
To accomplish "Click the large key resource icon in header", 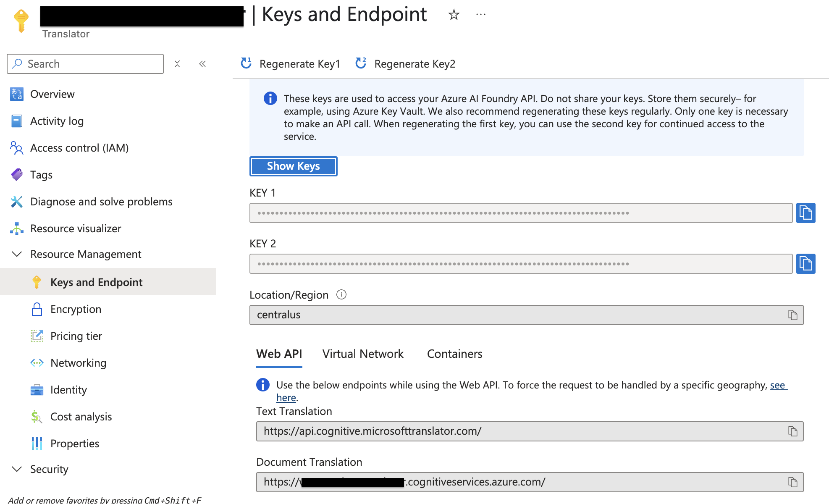I will pos(21,21).
